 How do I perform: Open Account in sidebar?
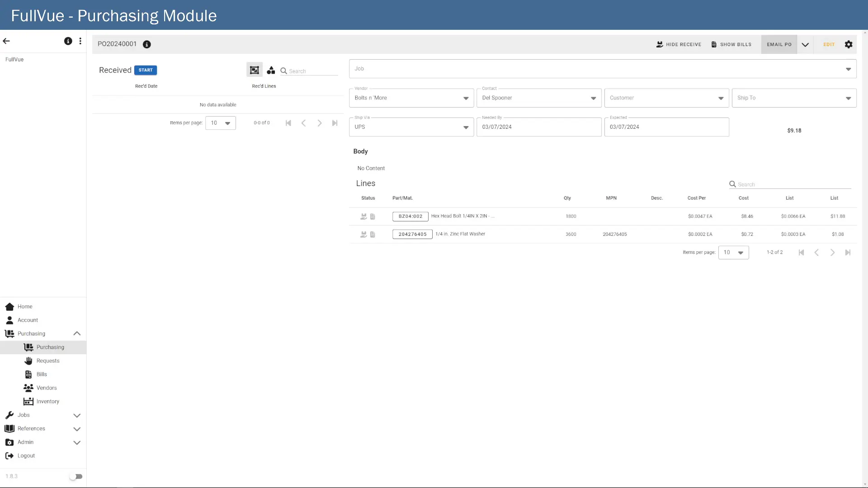coord(43,320)
